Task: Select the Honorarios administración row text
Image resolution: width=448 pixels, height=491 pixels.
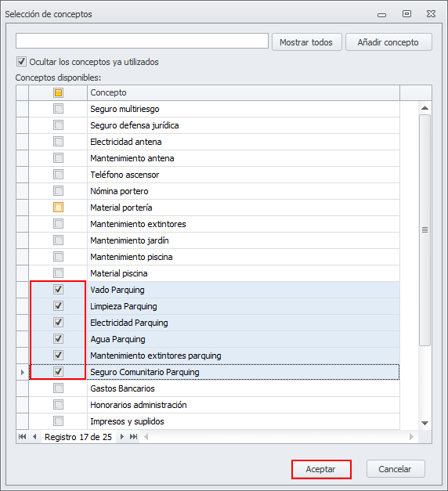Action: click(x=139, y=405)
